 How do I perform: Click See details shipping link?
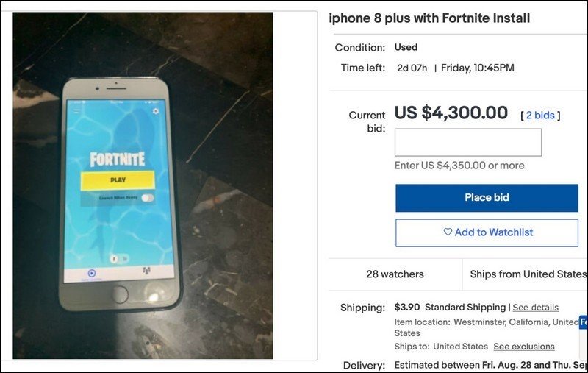(535, 308)
